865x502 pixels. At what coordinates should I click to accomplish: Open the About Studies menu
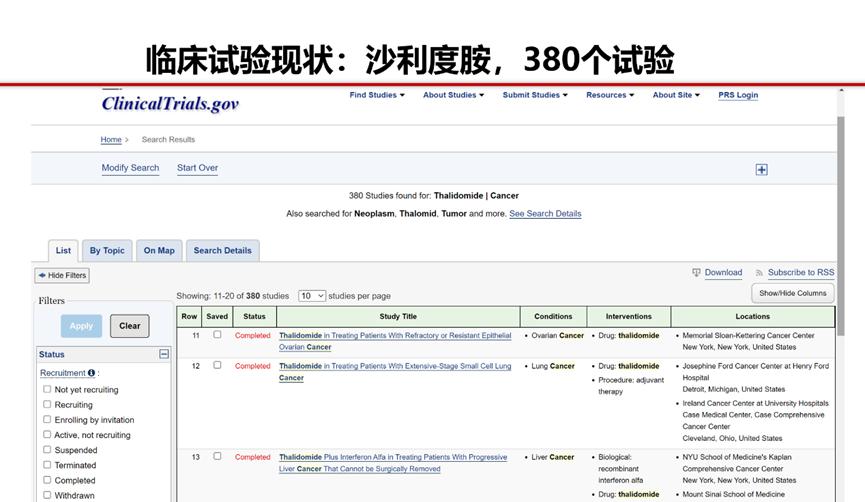453,95
